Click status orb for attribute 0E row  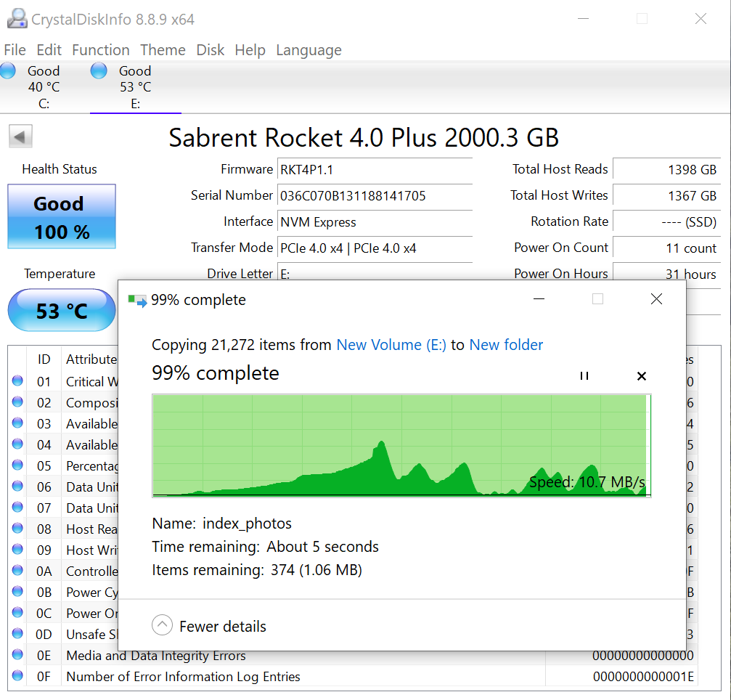click(17, 655)
